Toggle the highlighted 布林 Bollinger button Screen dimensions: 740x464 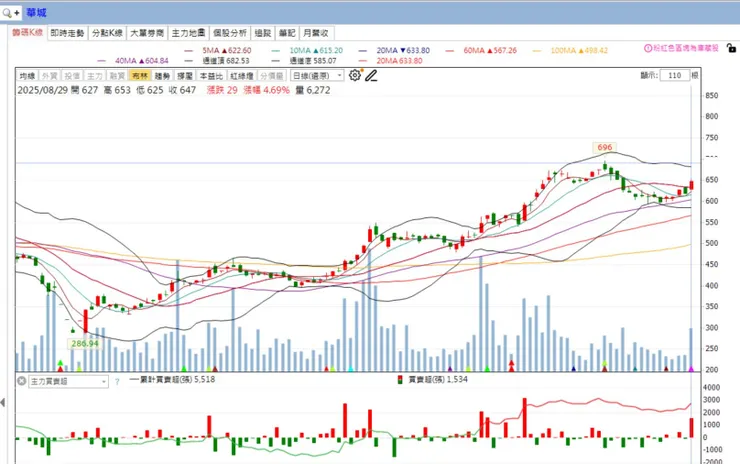click(140, 76)
